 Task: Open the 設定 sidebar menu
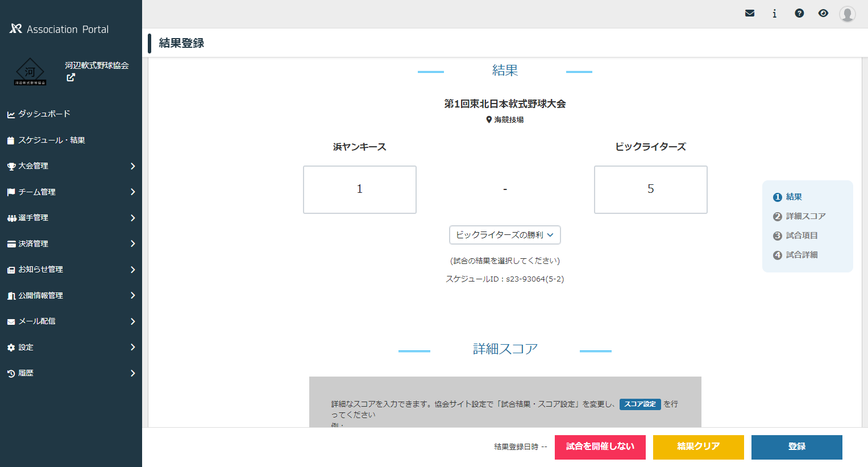[x=27, y=347]
